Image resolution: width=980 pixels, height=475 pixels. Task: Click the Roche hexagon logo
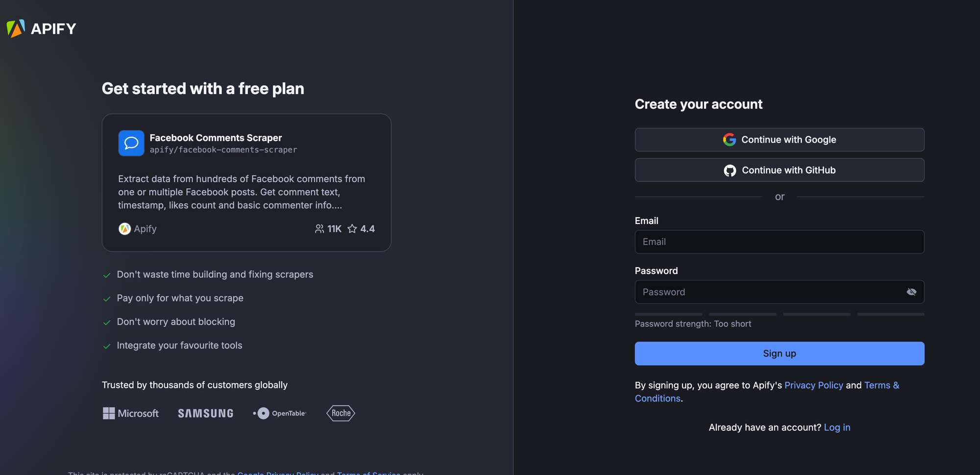point(341,413)
